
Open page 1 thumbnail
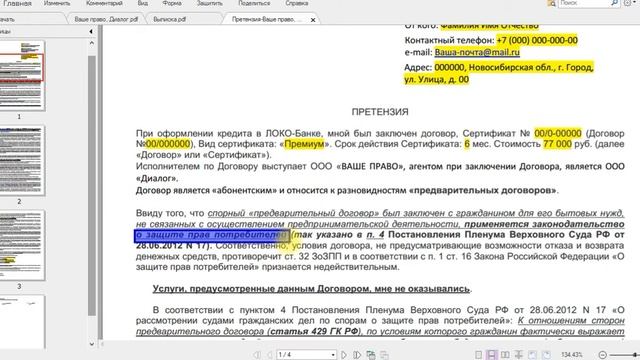point(21,76)
